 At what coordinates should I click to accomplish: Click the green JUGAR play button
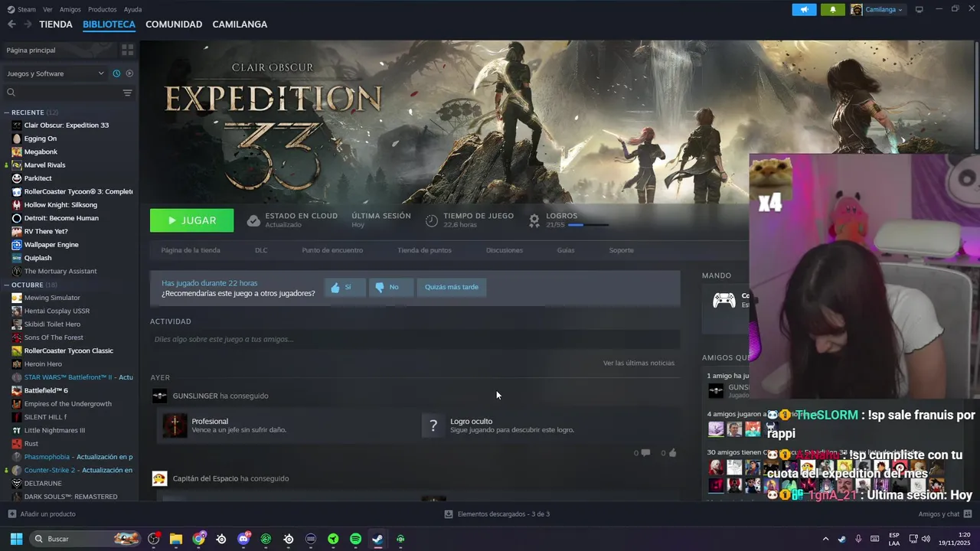(x=191, y=220)
